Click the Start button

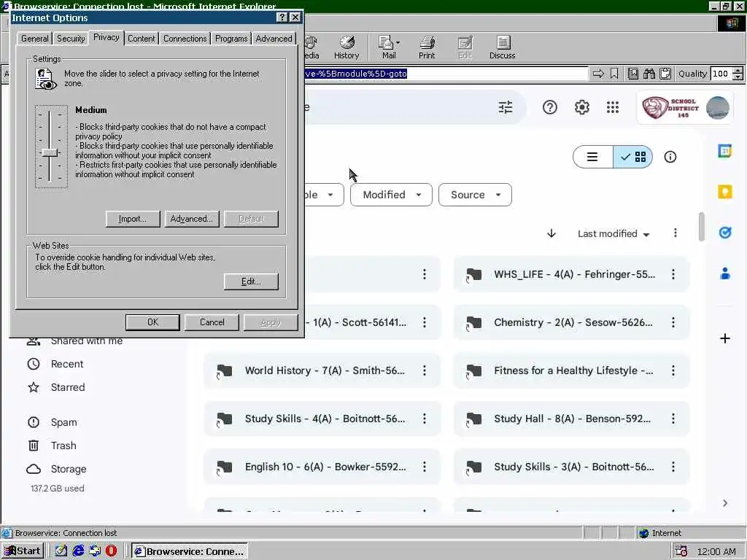click(x=23, y=551)
